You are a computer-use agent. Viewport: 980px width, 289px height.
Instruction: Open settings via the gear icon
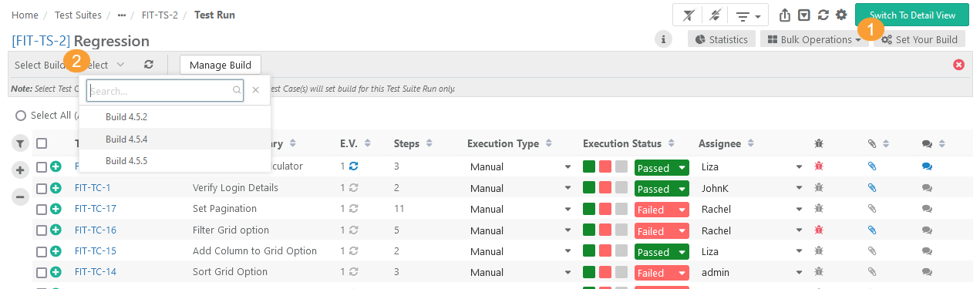[841, 15]
